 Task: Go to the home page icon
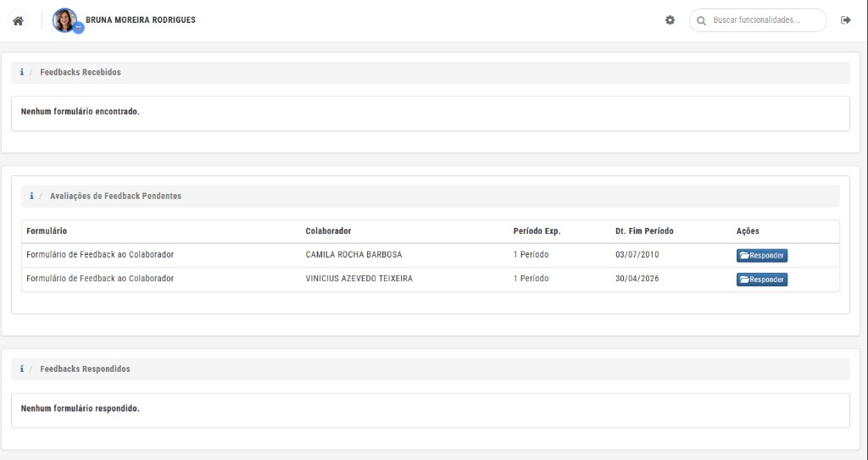(19, 21)
